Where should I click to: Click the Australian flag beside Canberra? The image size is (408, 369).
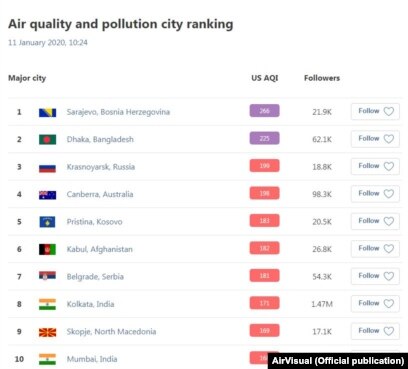point(47,195)
